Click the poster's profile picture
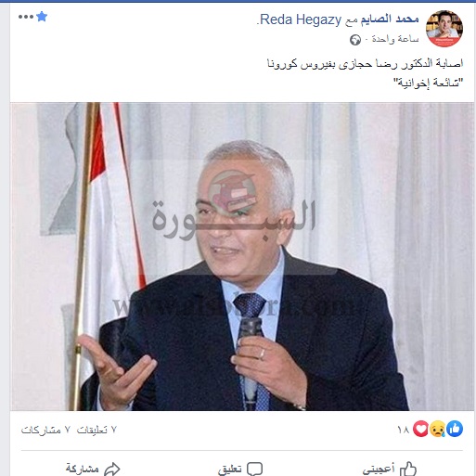This screenshot has height=476, width=476. (444, 29)
